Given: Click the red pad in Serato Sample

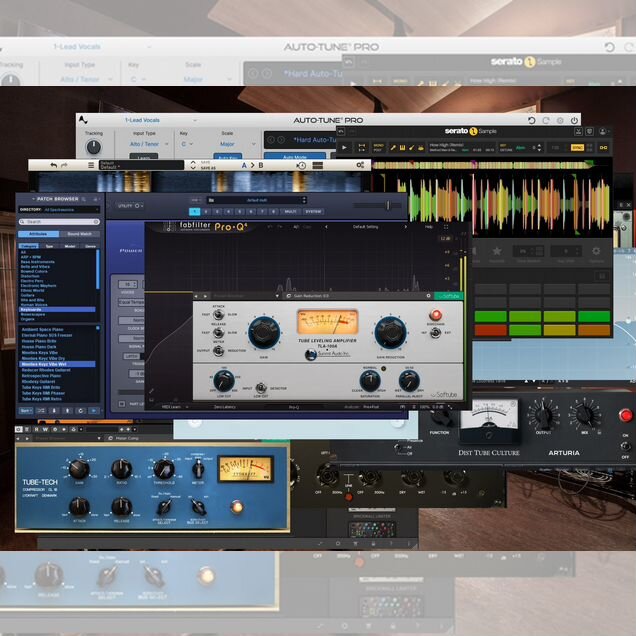Looking at the screenshot, I should click(490, 331).
